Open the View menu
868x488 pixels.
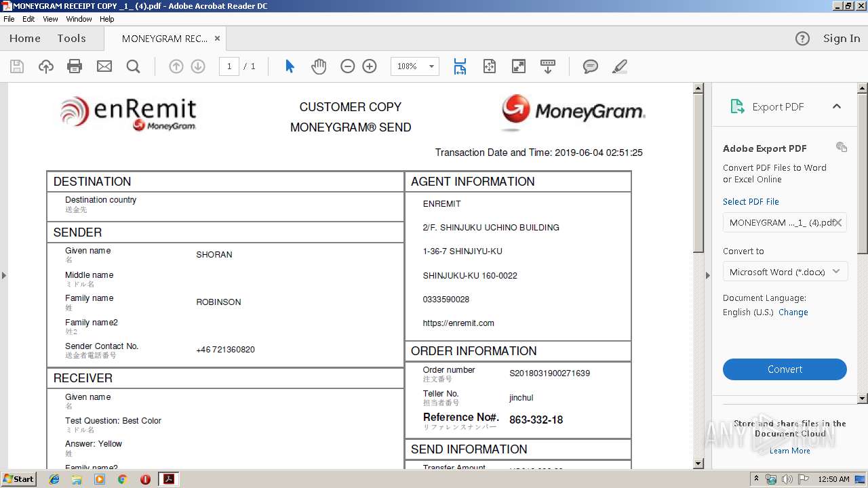pyautogui.click(x=51, y=19)
